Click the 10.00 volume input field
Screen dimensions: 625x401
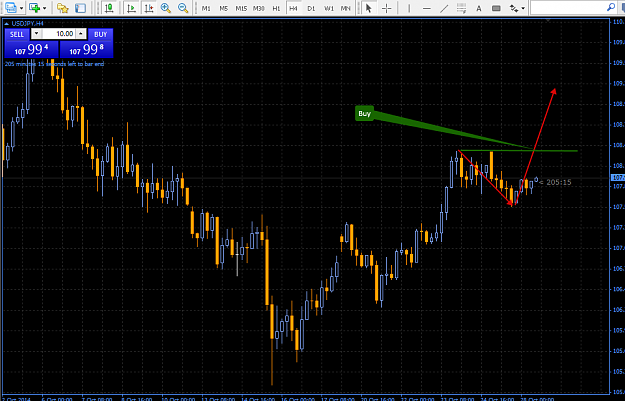click(x=59, y=34)
